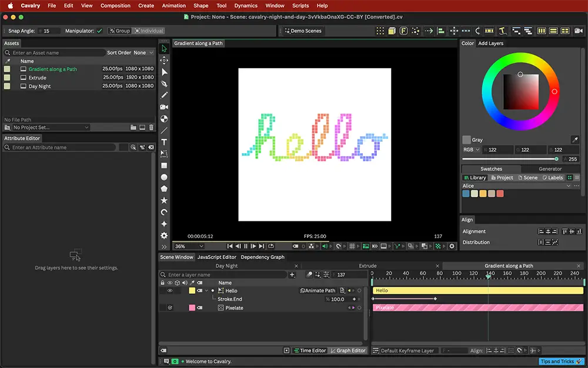Click the yellow cube icon in the top toolbar
Screen dimensions: 588x368
(x=392, y=31)
